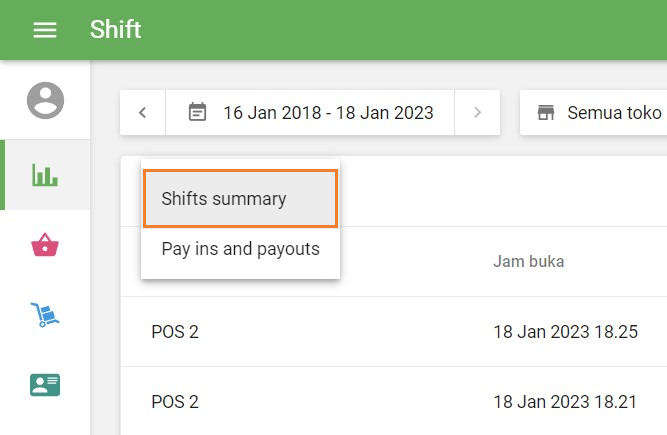
Task: Open the hamburger navigation menu
Action: (x=45, y=30)
